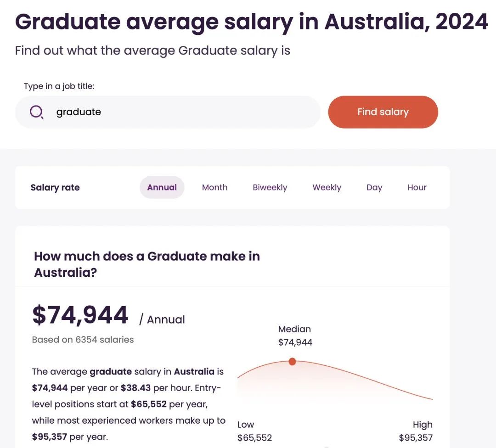This screenshot has height=448, width=496.
Task: Click the Median $74,944 chart label
Action: pos(295,336)
